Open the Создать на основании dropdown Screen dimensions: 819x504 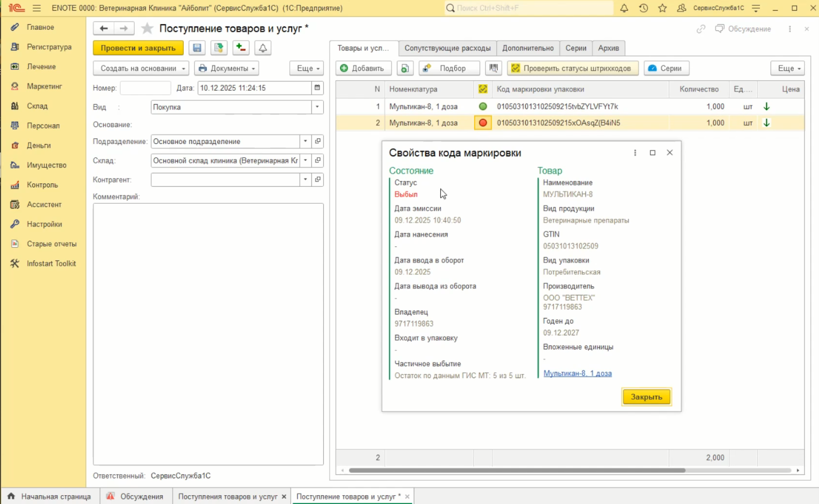141,68
